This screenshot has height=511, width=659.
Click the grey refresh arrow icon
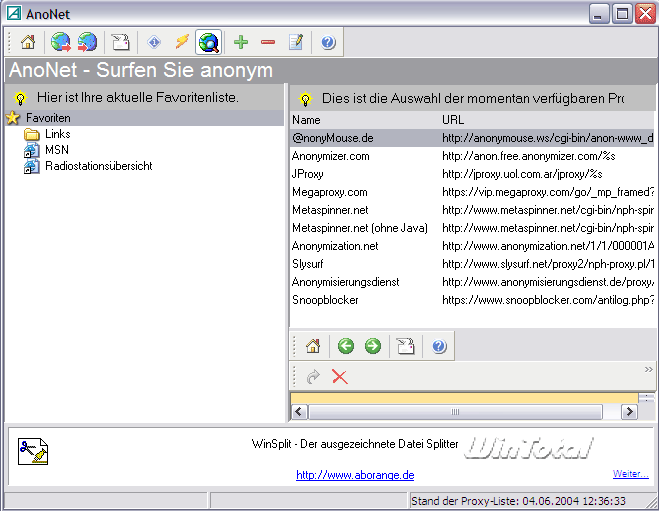coord(313,377)
